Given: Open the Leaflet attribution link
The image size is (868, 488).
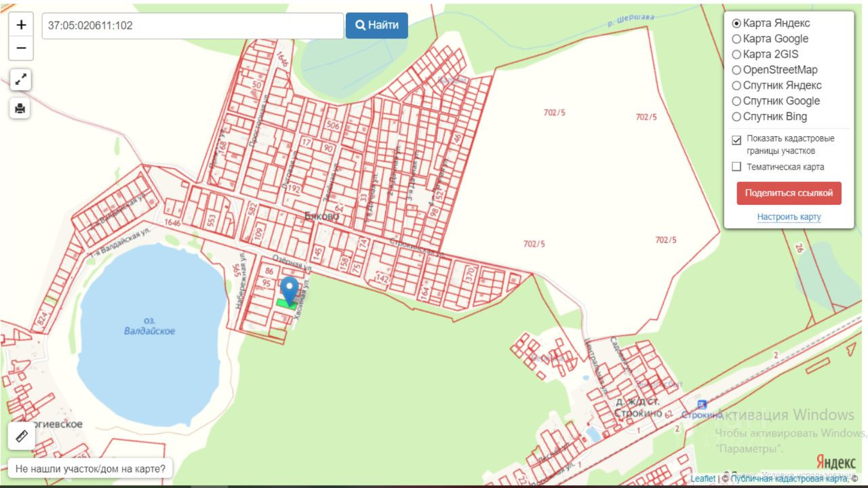Looking at the screenshot, I should tap(703, 479).
